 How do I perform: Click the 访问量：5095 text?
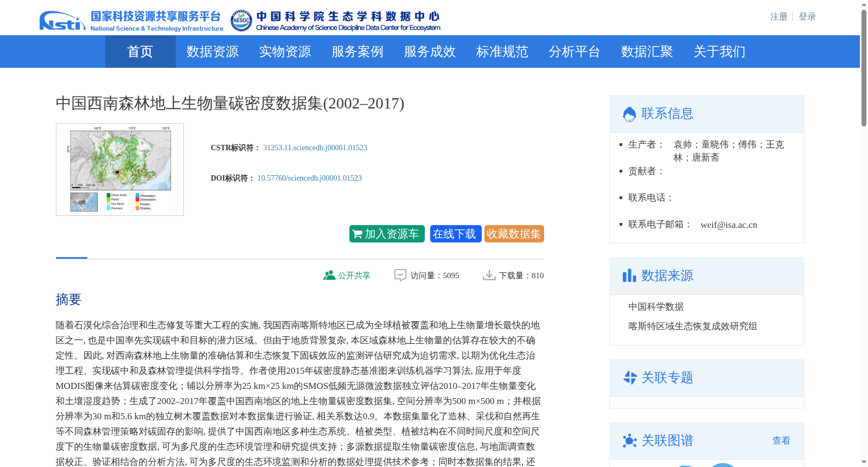tap(435, 276)
